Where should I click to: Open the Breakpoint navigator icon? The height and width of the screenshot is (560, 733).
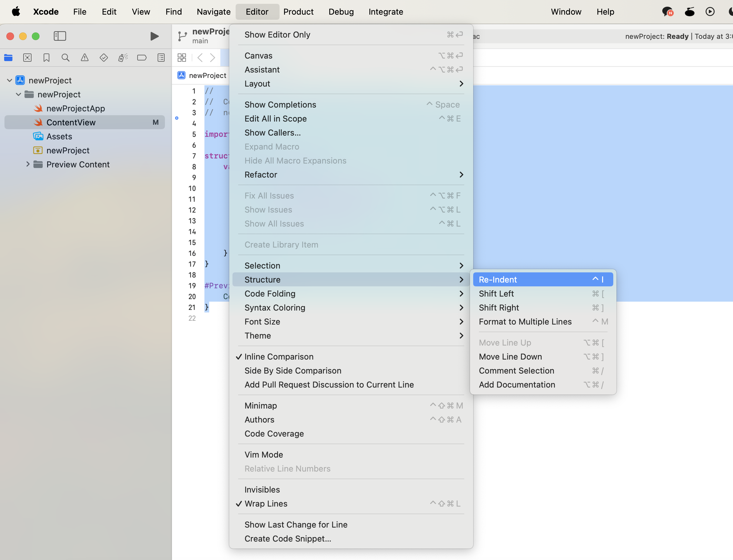pyautogui.click(x=142, y=58)
